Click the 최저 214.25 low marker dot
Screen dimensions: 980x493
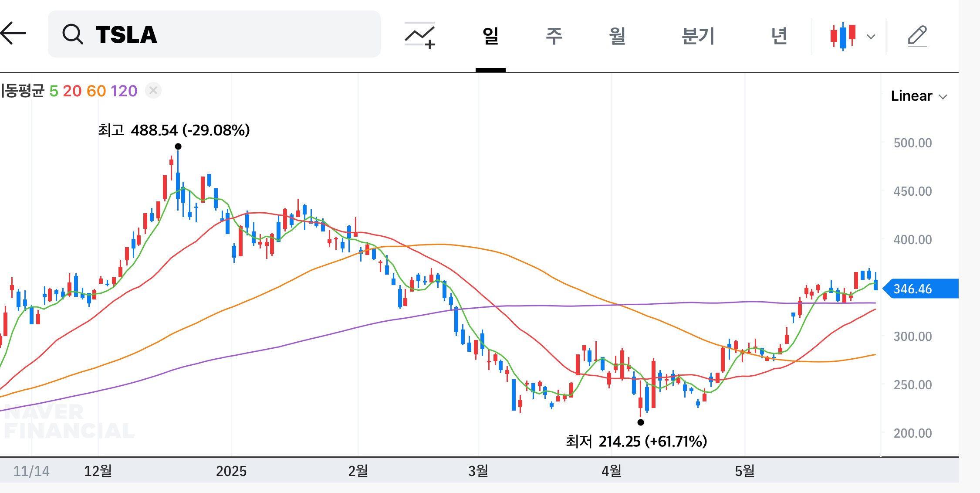pos(641,422)
